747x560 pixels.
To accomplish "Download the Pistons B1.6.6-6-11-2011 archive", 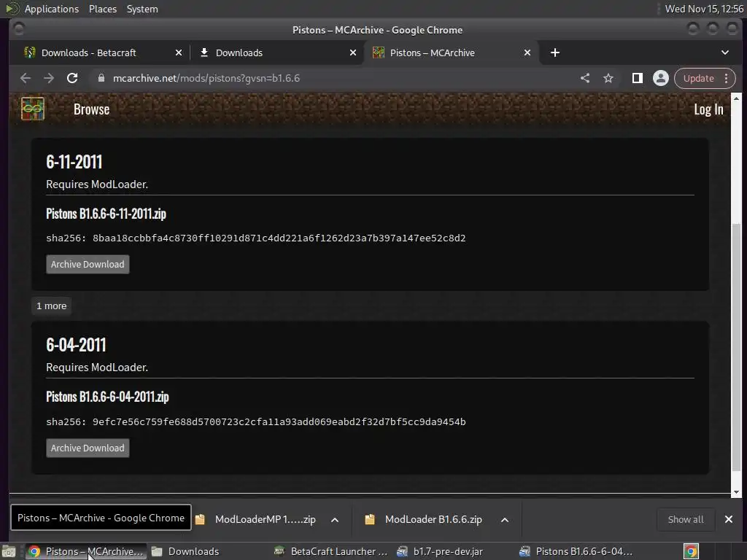I will click(x=88, y=264).
